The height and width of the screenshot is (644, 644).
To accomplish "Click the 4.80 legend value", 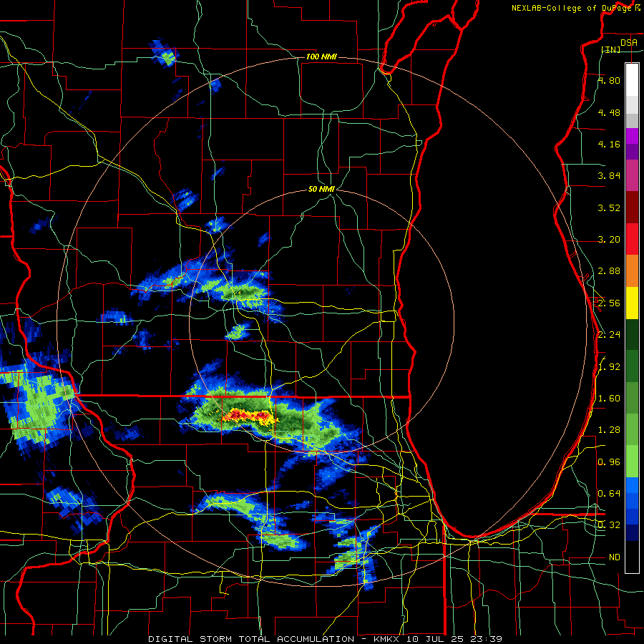I will [x=609, y=80].
